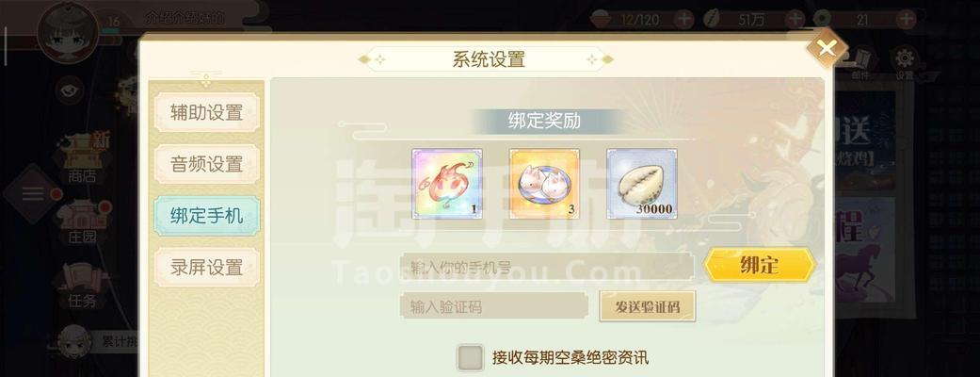Open the 辅助设置 tab
This screenshot has height=377, width=980.
(206, 113)
